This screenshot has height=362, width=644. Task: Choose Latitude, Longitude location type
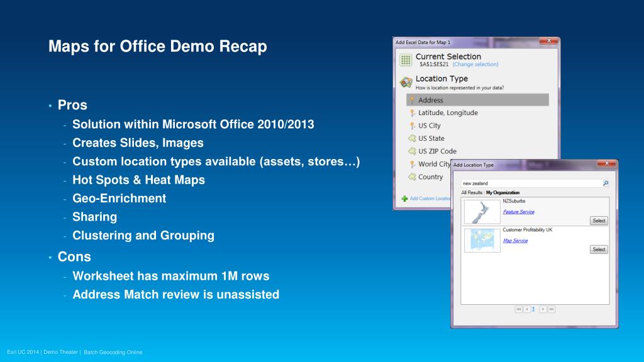[x=448, y=112]
